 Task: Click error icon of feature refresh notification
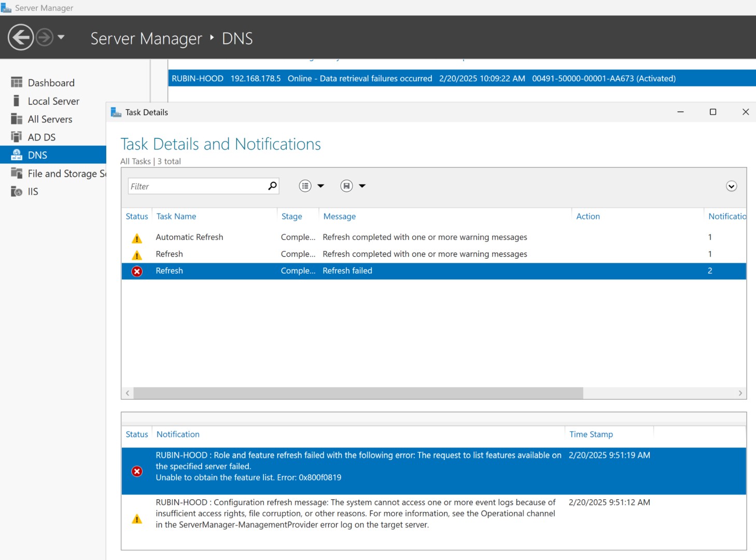coord(137,471)
